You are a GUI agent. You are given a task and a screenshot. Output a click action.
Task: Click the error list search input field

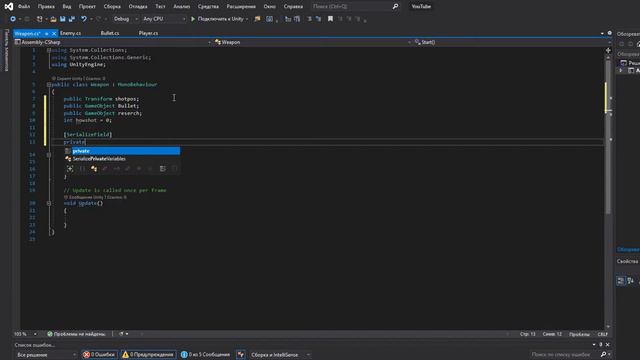563,355
